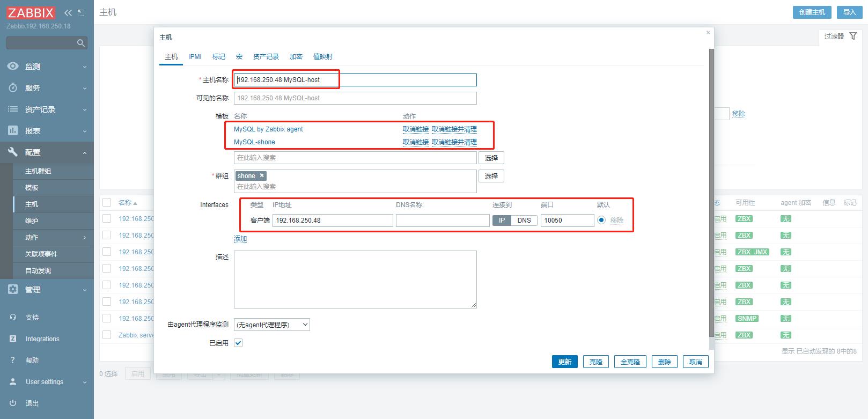Focus the 端口 field with 10050

pos(568,220)
